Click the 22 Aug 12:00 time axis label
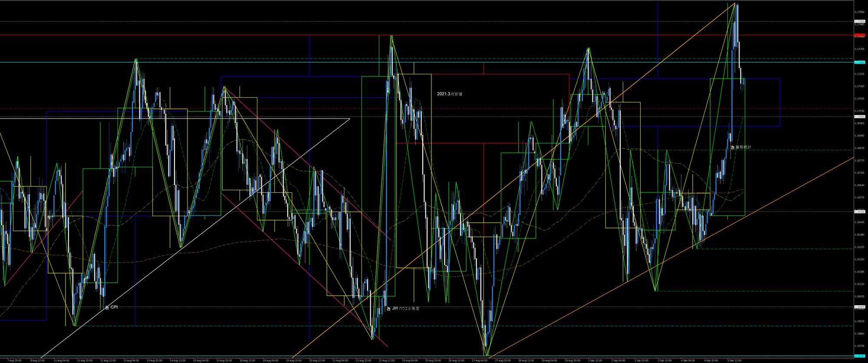868x363 pixels. click(386, 360)
